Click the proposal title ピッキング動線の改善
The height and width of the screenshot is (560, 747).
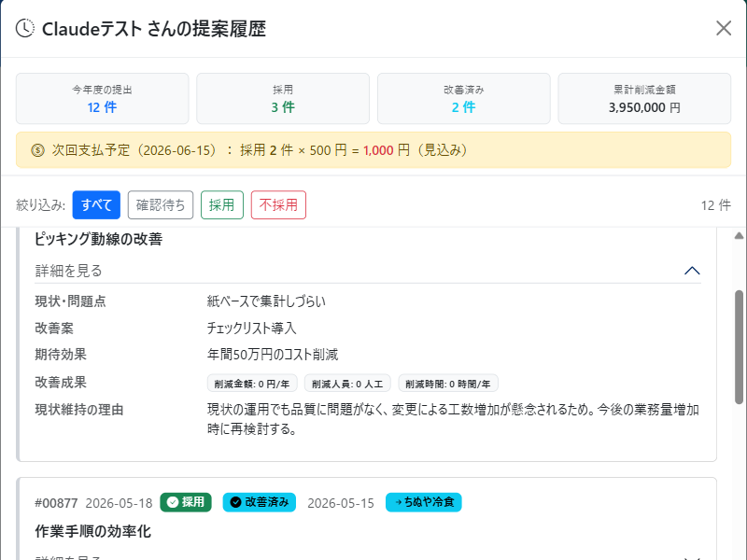click(x=99, y=239)
